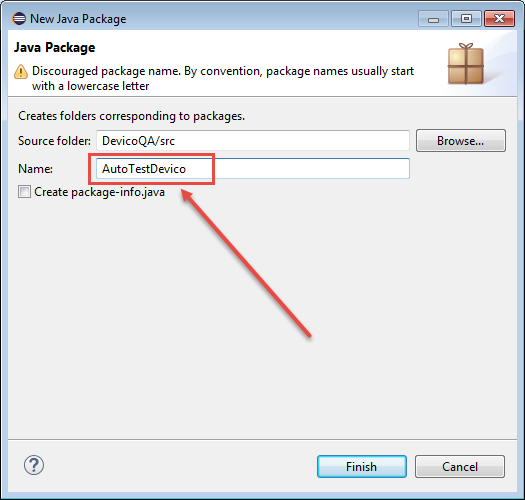This screenshot has height=500, width=525.
Task: Click the yellow warning triangle icon
Action: [x=21, y=71]
